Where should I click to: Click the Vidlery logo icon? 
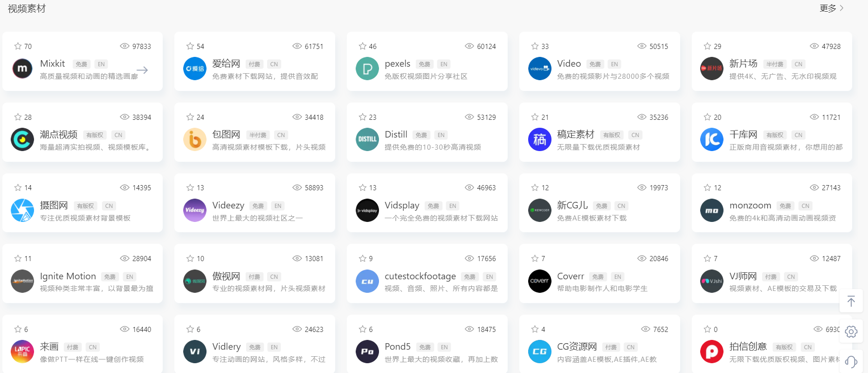[x=195, y=352]
